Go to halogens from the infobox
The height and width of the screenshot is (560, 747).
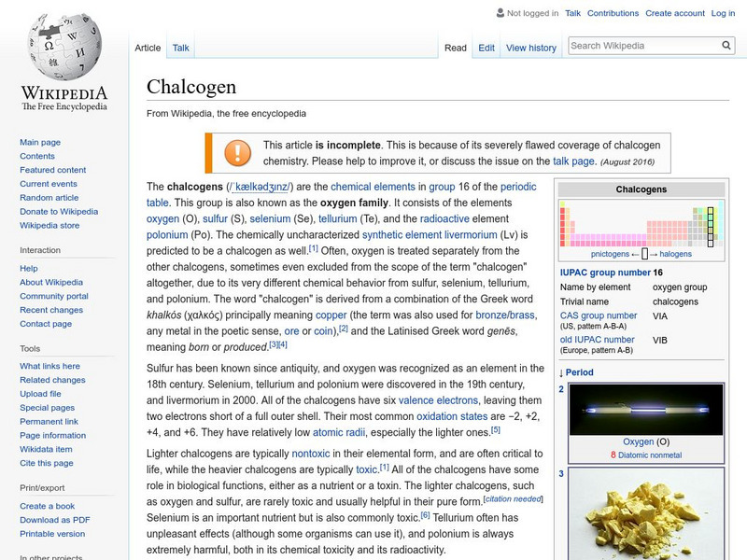(x=675, y=254)
